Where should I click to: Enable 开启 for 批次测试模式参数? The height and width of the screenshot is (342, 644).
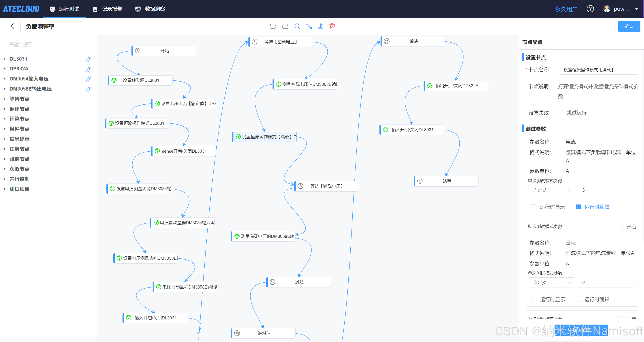[x=620, y=226]
